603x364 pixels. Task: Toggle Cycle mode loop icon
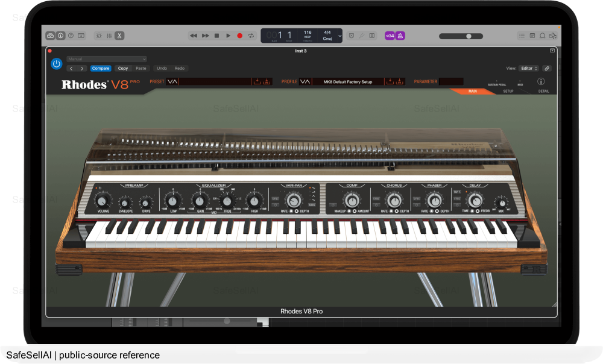click(x=251, y=36)
